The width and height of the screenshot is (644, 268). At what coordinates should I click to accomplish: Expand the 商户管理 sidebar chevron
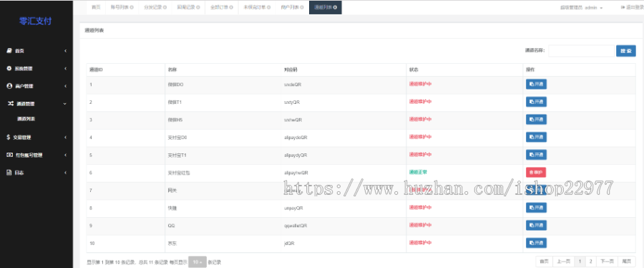coord(65,86)
